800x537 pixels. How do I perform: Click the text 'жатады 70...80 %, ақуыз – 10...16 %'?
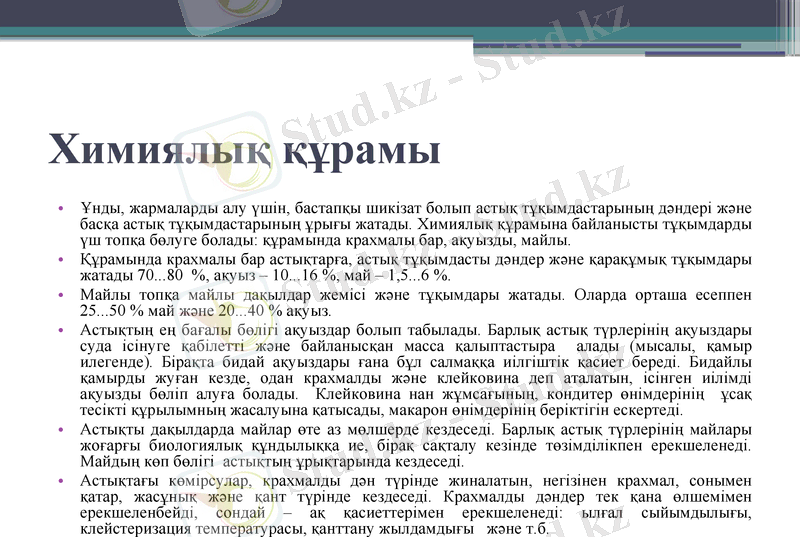208,275
